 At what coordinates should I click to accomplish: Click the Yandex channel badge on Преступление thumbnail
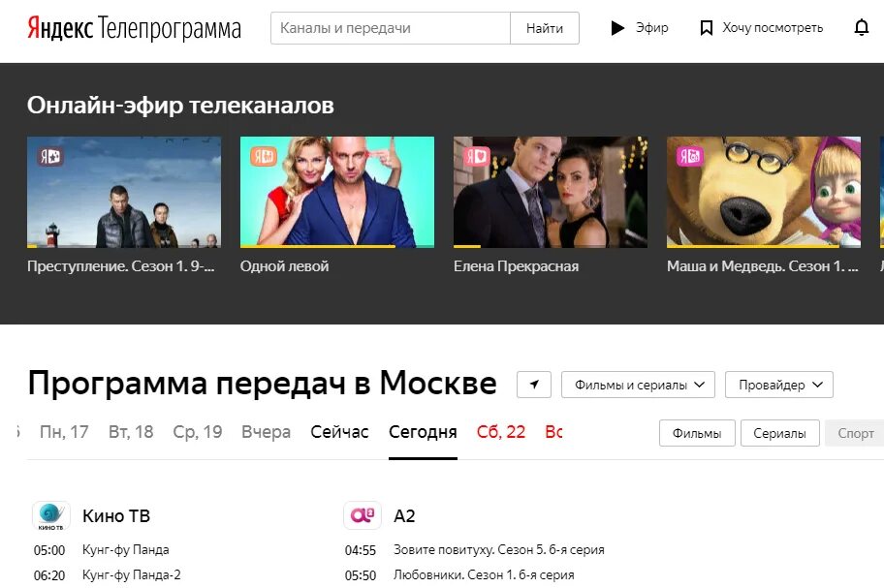(50, 157)
